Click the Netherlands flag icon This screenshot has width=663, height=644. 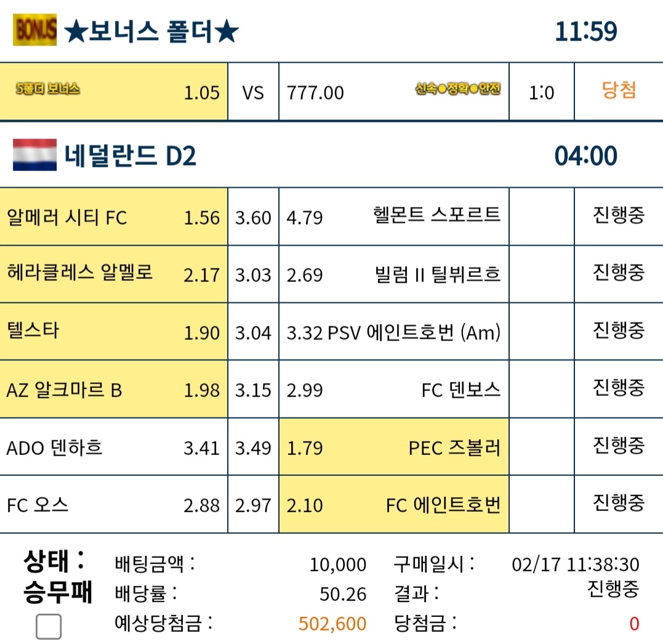coord(34,155)
